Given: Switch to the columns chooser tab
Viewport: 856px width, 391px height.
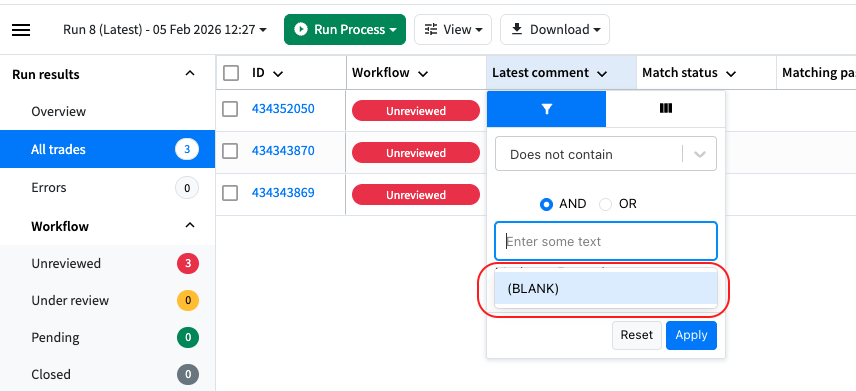Looking at the screenshot, I should tap(665, 109).
